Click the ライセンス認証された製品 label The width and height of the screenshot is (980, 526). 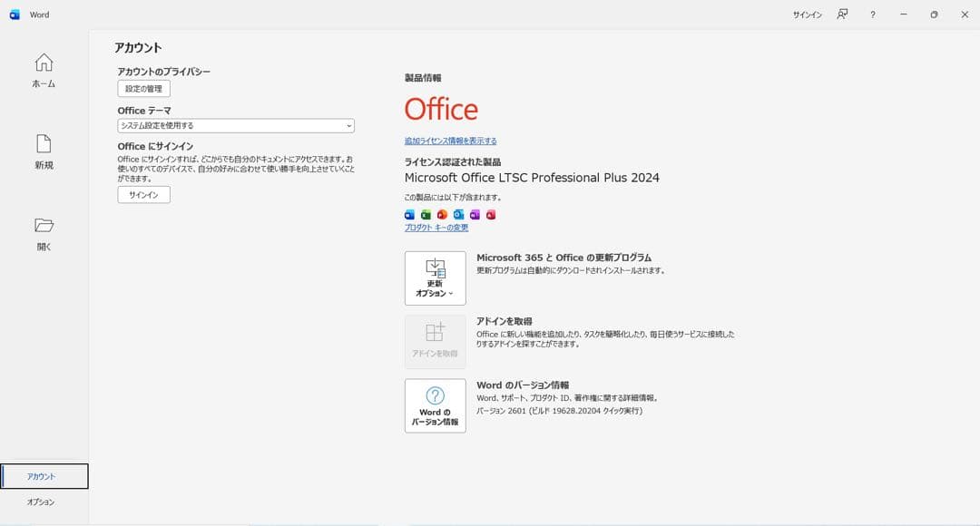pos(453,161)
